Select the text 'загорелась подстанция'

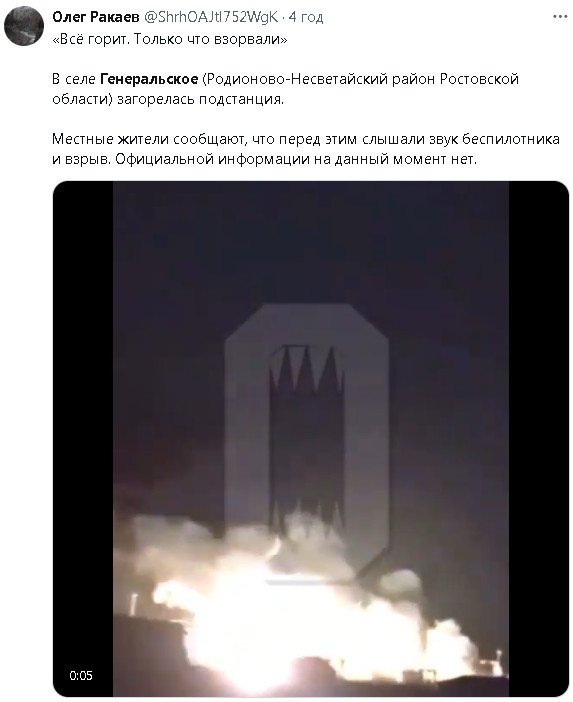[200, 99]
